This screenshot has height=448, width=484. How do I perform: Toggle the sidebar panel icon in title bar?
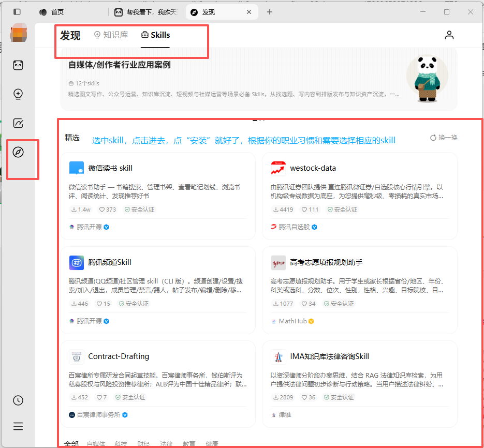(17, 12)
